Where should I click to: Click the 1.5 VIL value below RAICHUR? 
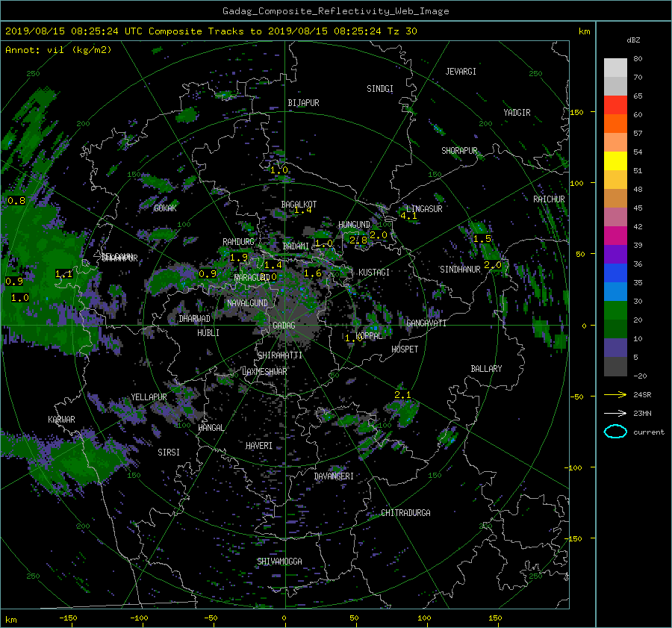point(482,239)
